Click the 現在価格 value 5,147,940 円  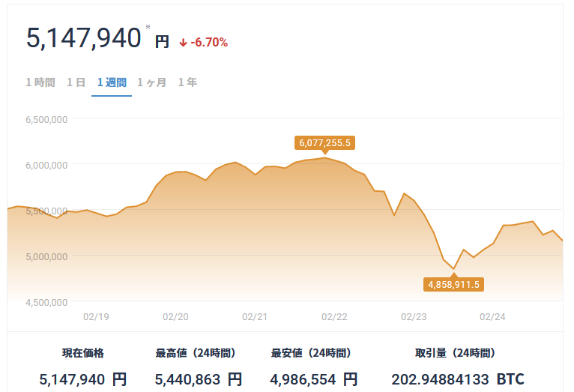coord(83,379)
